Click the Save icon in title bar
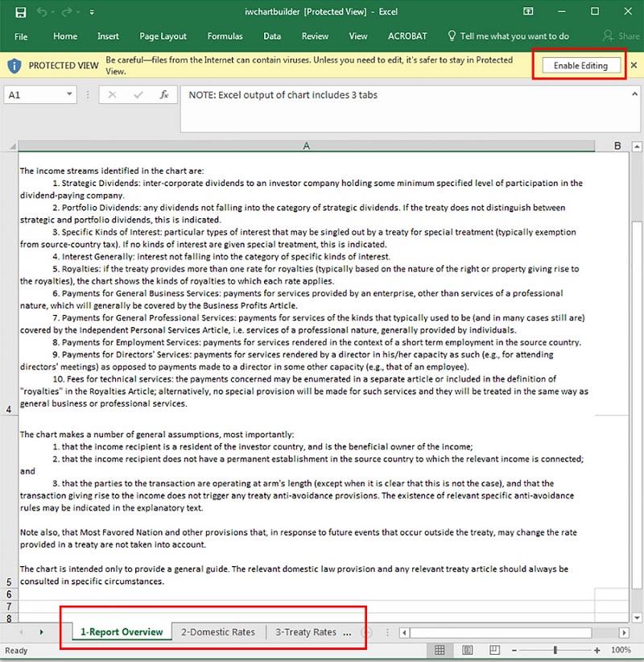 (x=20, y=12)
